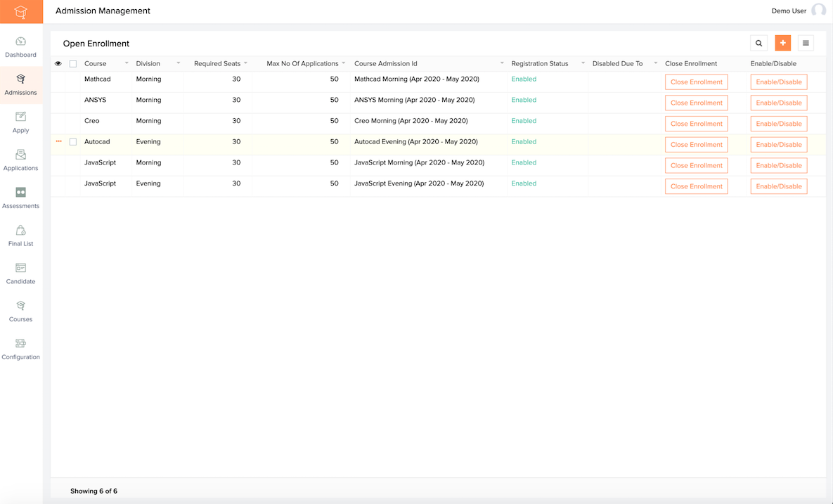Click the Close Enrollment column header
The height and width of the screenshot is (504, 833).
pos(691,64)
